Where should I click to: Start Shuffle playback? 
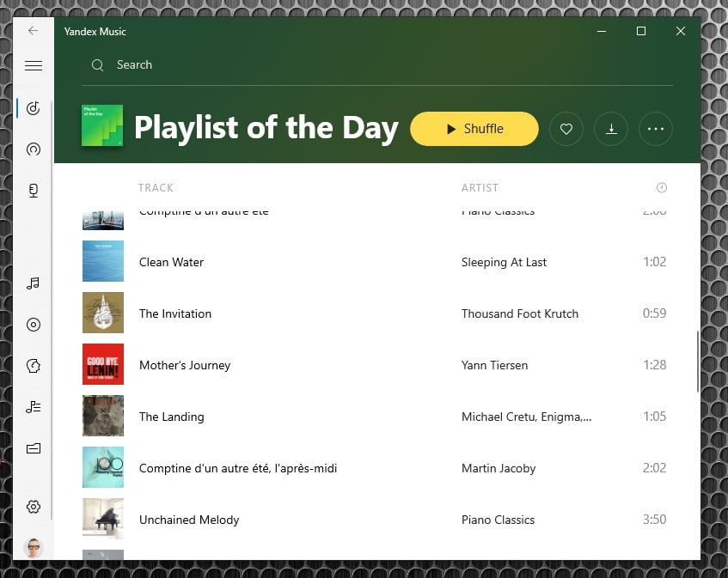coord(474,129)
